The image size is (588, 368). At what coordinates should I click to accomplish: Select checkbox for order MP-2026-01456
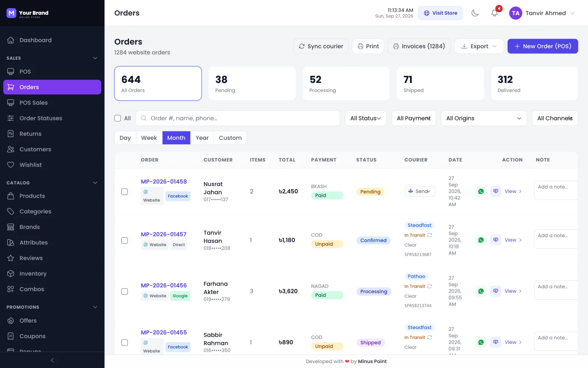125,291
